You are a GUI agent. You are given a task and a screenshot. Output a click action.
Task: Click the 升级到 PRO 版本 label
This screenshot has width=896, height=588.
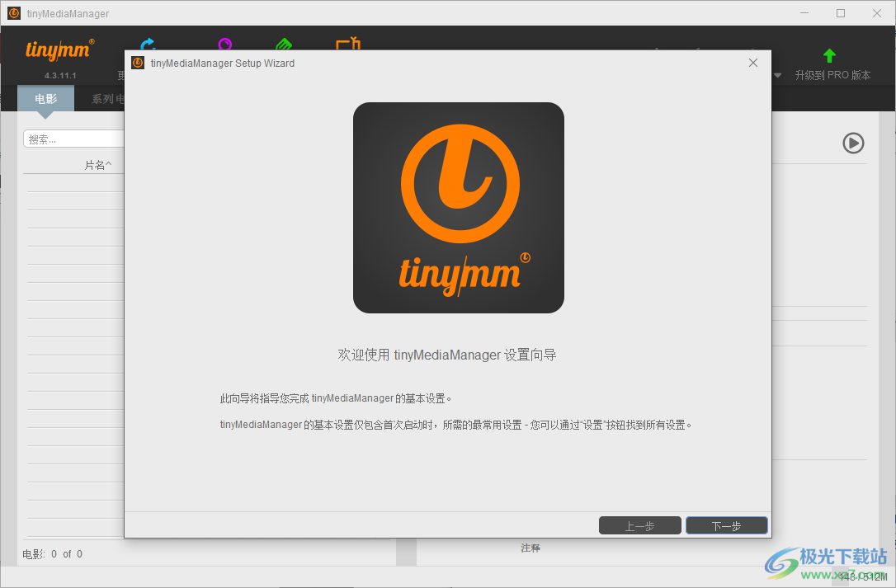pos(832,75)
